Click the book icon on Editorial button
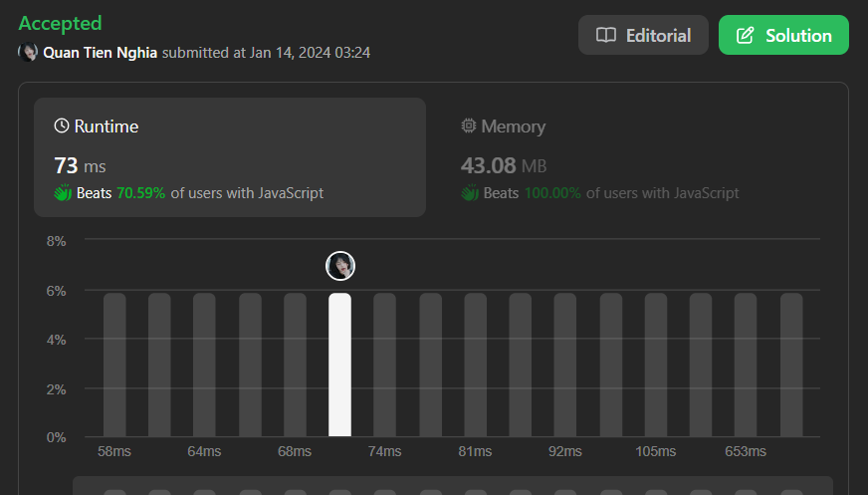Viewport: 868px width, 495px height. [x=605, y=35]
